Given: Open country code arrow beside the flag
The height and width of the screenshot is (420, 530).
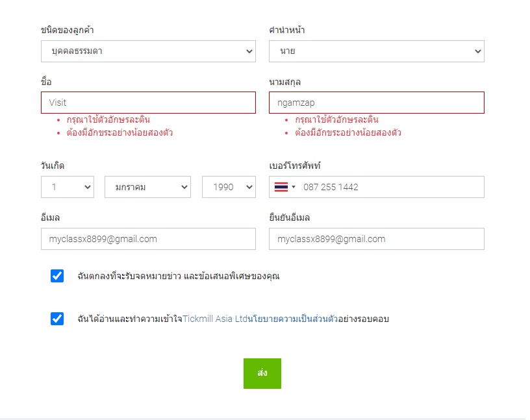Looking at the screenshot, I should coord(294,188).
